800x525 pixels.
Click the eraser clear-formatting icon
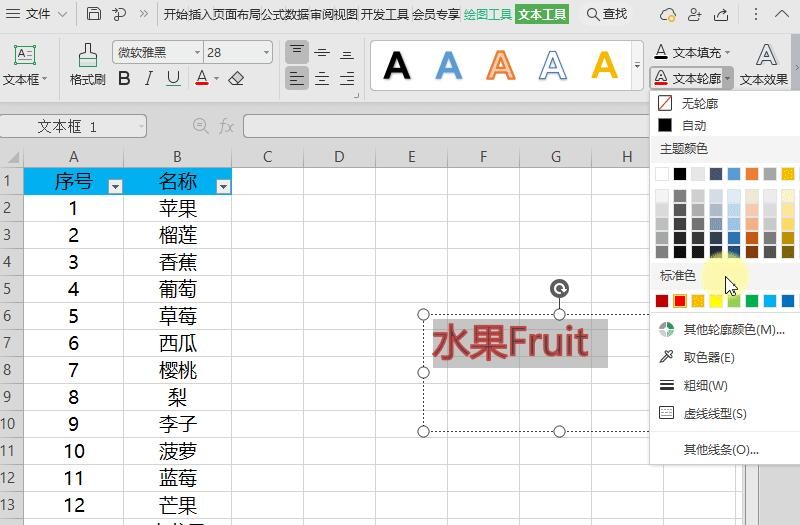click(236, 79)
